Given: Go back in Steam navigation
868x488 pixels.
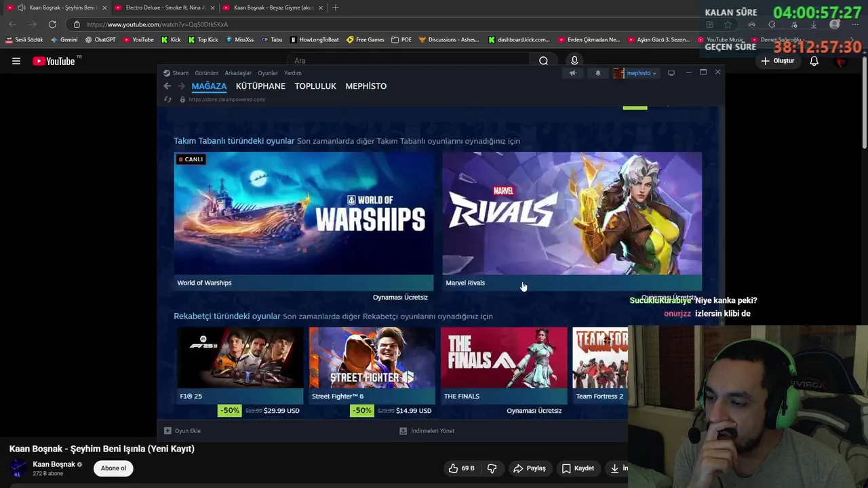Looking at the screenshot, I should tap(167, 86).
